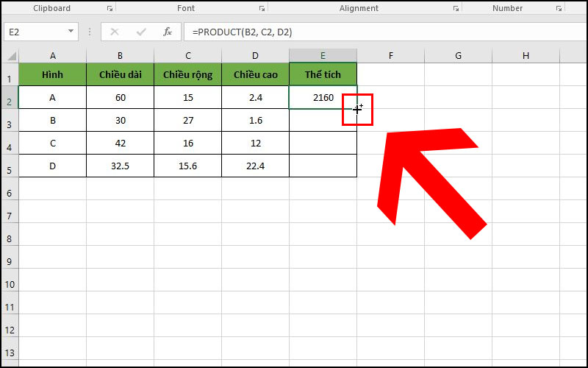
Task: Select column B header
Action: pos(120,56)
